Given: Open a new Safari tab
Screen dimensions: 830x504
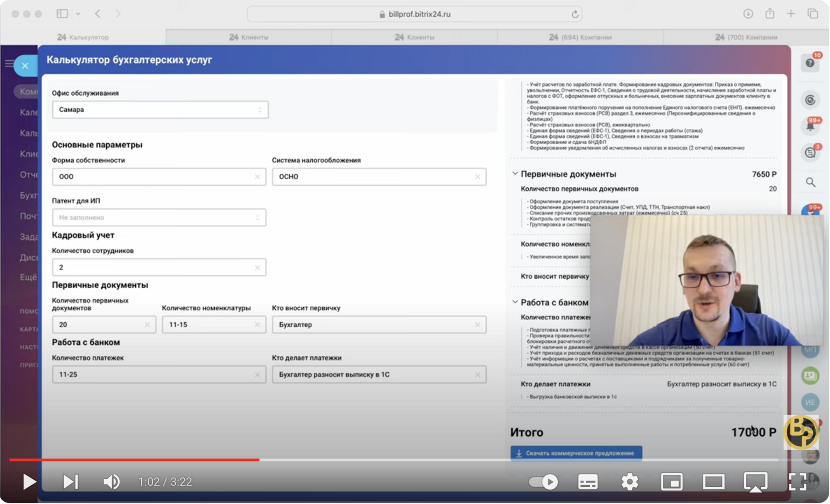Looking at the screenshot, I should (x=791, y=14).
